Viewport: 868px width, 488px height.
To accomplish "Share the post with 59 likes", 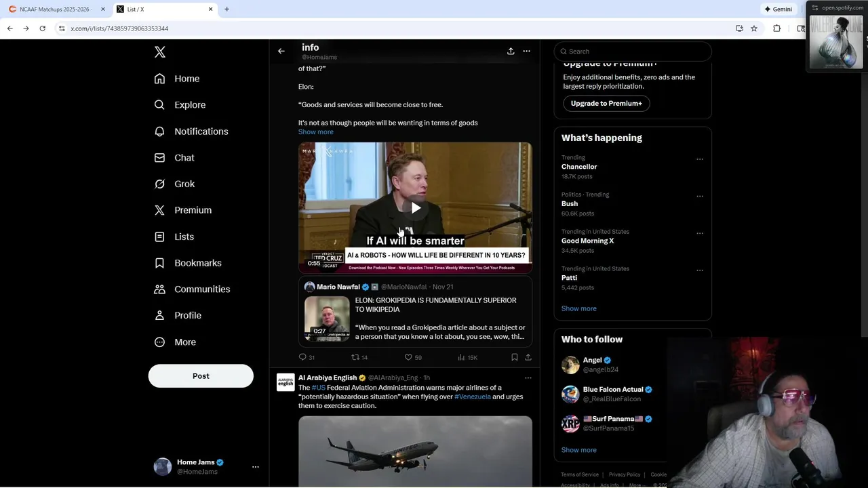I will pyautogui.click(x=528, y=357).
